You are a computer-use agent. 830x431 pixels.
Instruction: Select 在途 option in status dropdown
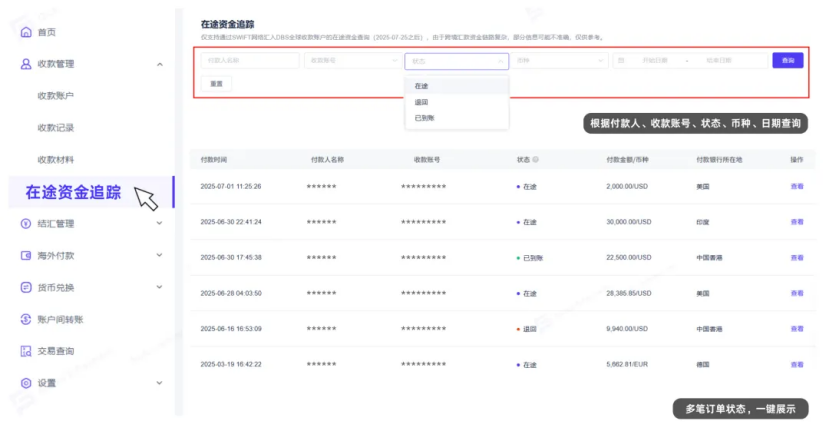pyautogui.click(x=422, y=86)
